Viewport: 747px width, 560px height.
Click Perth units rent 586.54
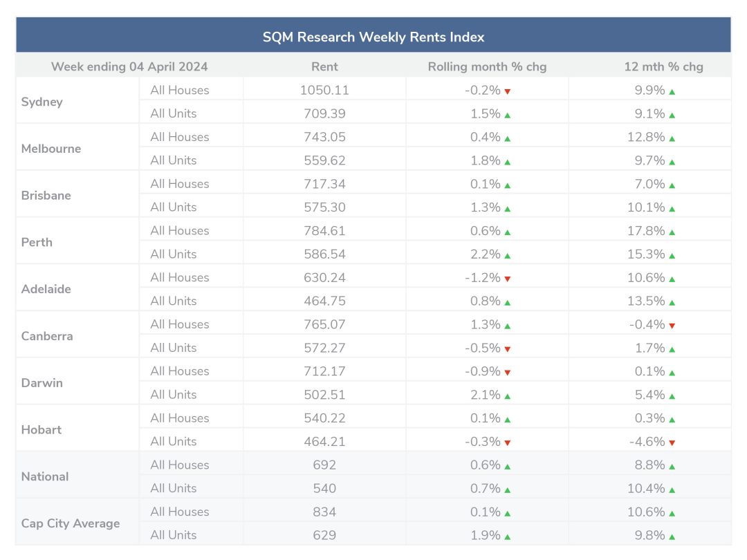(324, 254)
